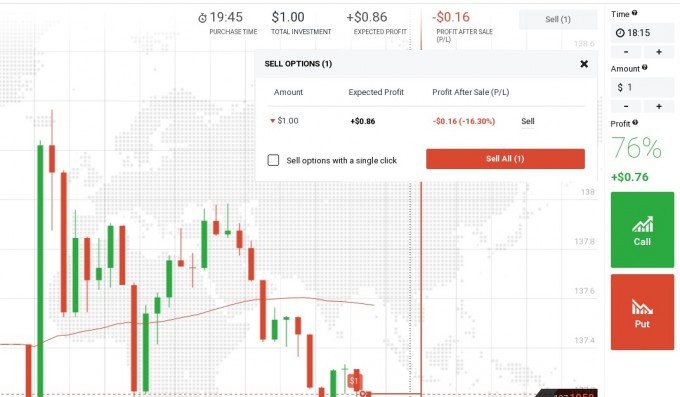Click the 18:15 time input field

click(642, 33)
